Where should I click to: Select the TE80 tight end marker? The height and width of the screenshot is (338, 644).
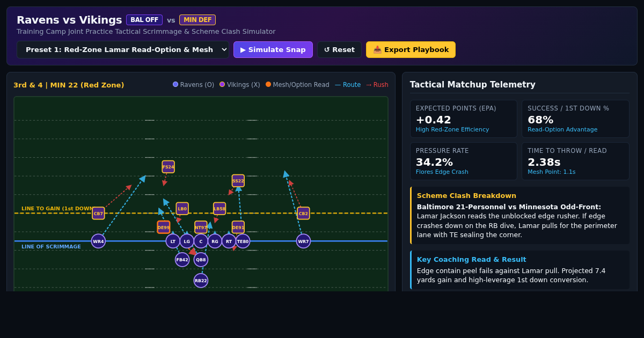pyautogui.click(x=243, y=241)
